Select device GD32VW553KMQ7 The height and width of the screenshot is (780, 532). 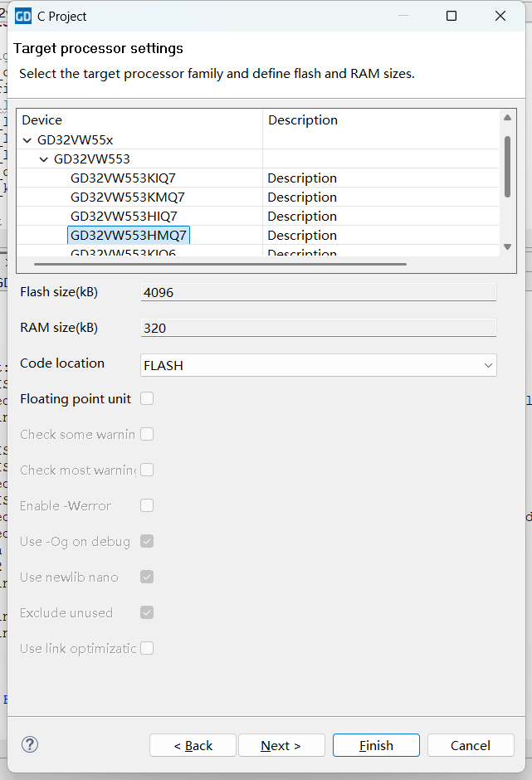[x=127, y=197]
